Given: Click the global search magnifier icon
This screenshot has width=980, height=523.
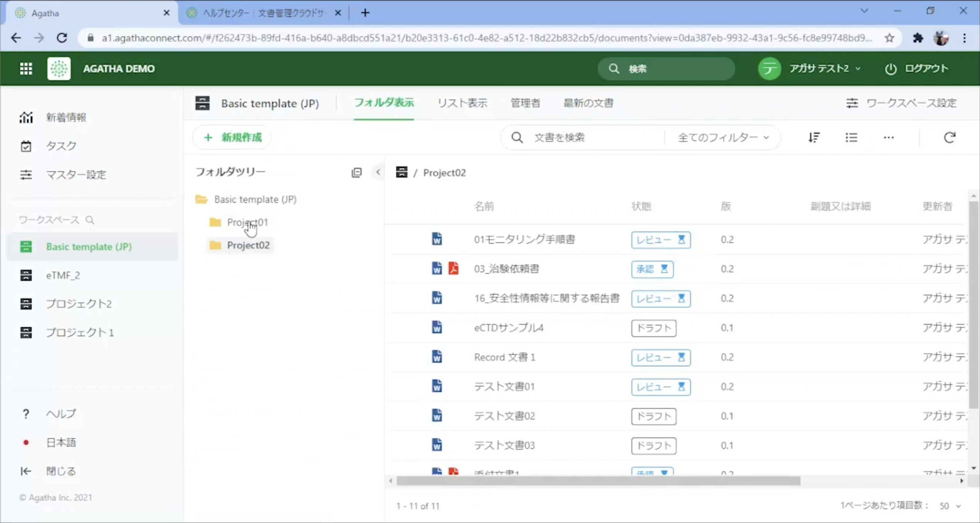Looking at the screenshot, I should pyautogui.click(x=614, y=69).
